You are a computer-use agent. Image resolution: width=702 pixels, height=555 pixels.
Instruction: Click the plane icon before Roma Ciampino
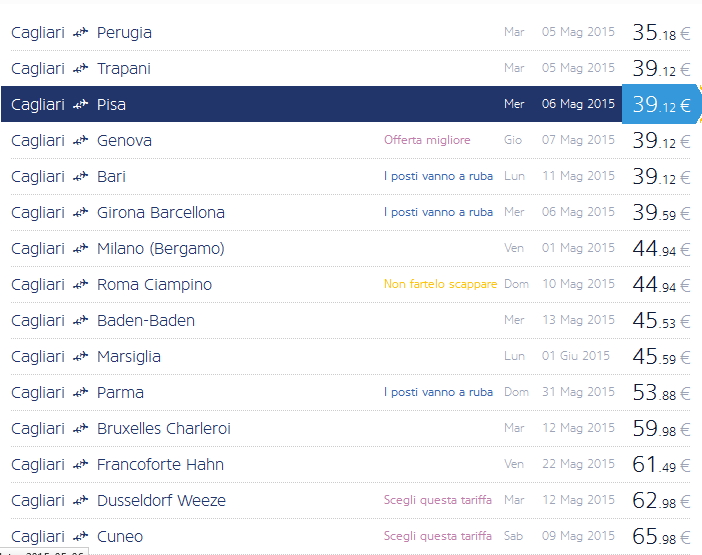click(x=81, y=285)
